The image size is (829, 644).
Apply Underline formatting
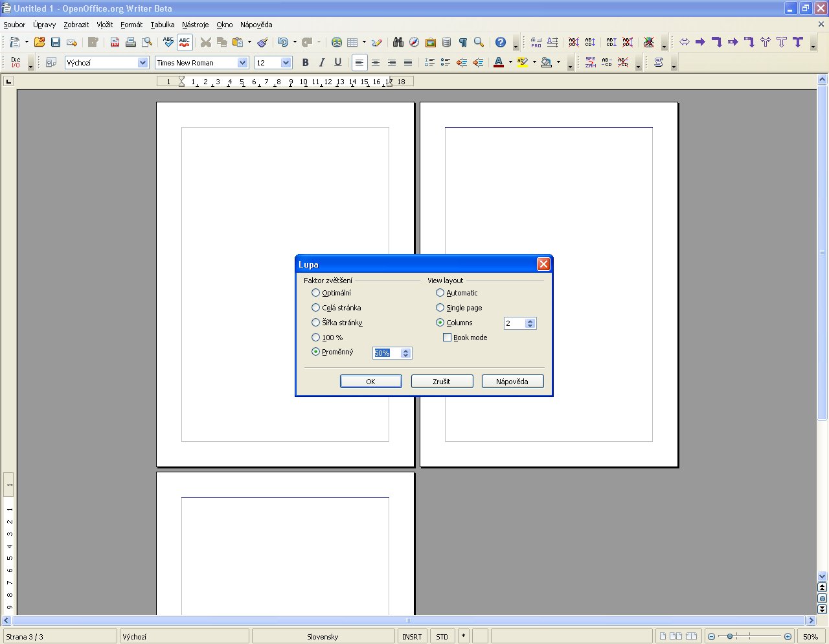click(x=338, y=62)
